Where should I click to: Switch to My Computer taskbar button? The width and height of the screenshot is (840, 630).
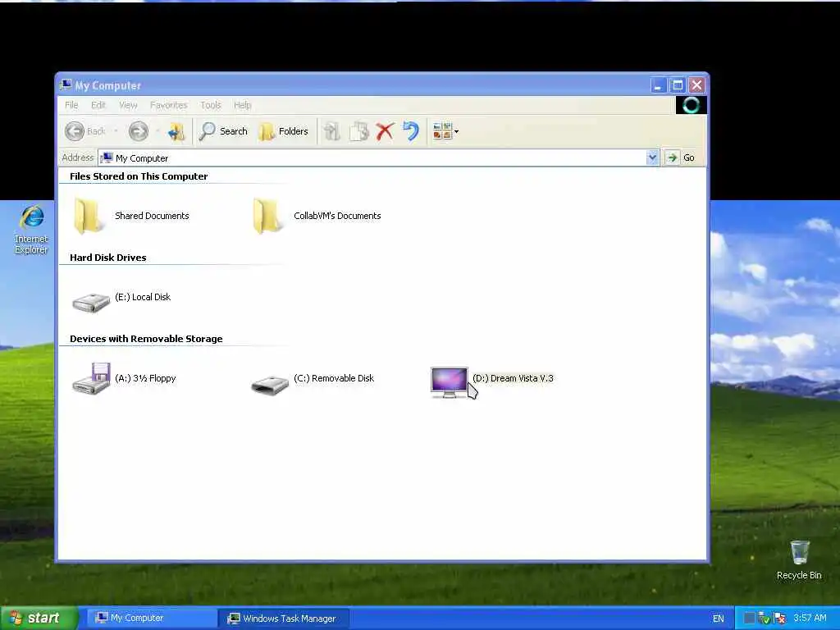(152, 619)
